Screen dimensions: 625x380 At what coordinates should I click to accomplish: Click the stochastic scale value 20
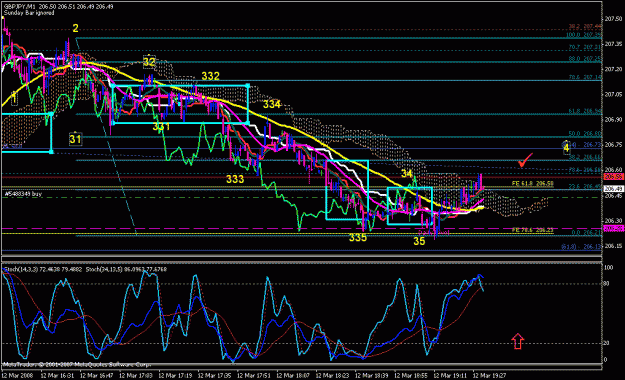click(x=607, y=343)
